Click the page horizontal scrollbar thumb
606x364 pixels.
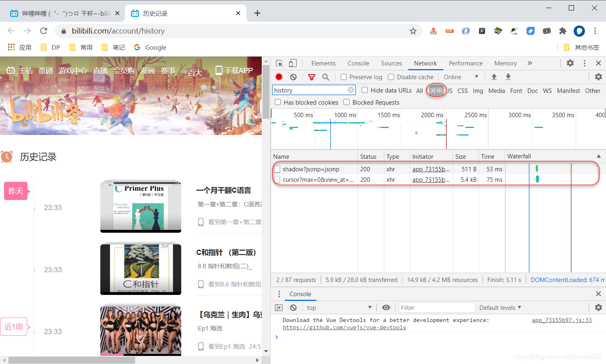click(72, 360)
